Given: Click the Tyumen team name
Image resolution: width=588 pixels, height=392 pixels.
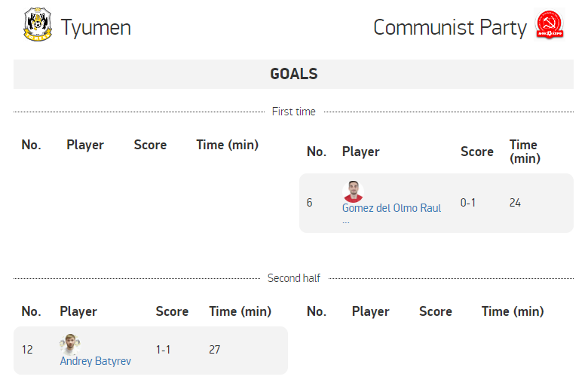Looking at the screenshot, I should 96,28.
